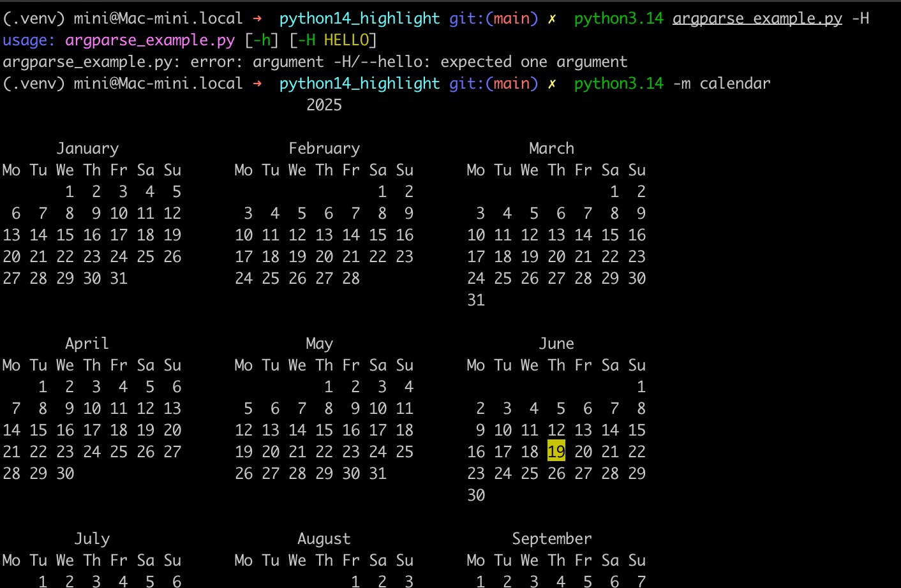Click the highlighted date 19 in June

click(556, 452)
